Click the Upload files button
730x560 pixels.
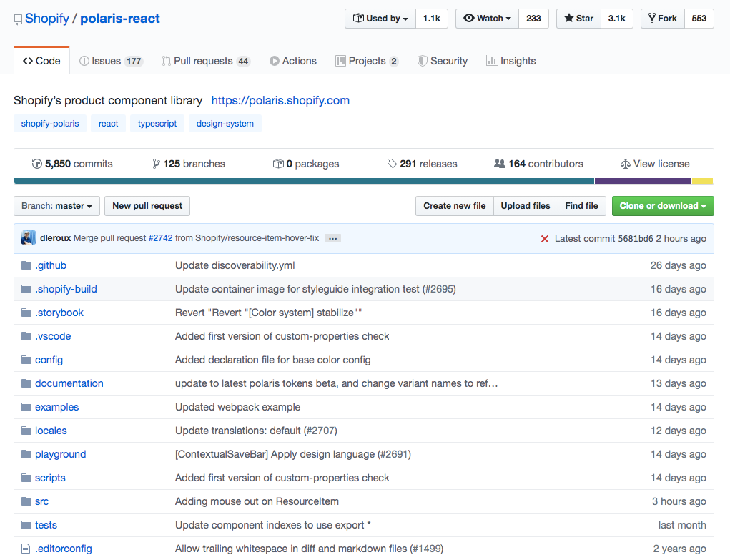526,206
